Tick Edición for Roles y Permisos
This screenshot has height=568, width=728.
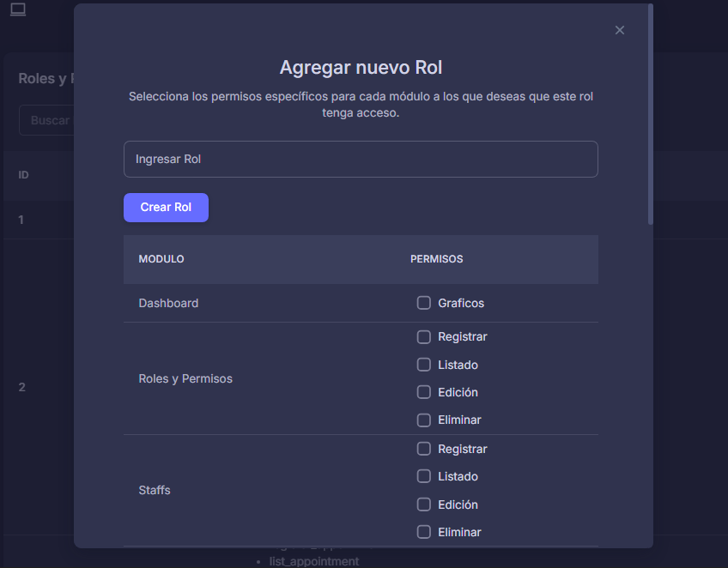click(423, 392)
